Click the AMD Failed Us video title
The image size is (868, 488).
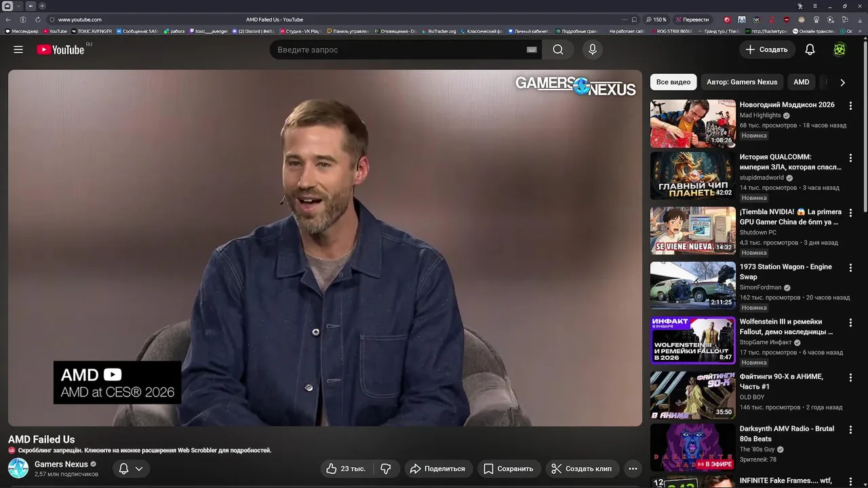pyautogui.click(x=41, y=439)
